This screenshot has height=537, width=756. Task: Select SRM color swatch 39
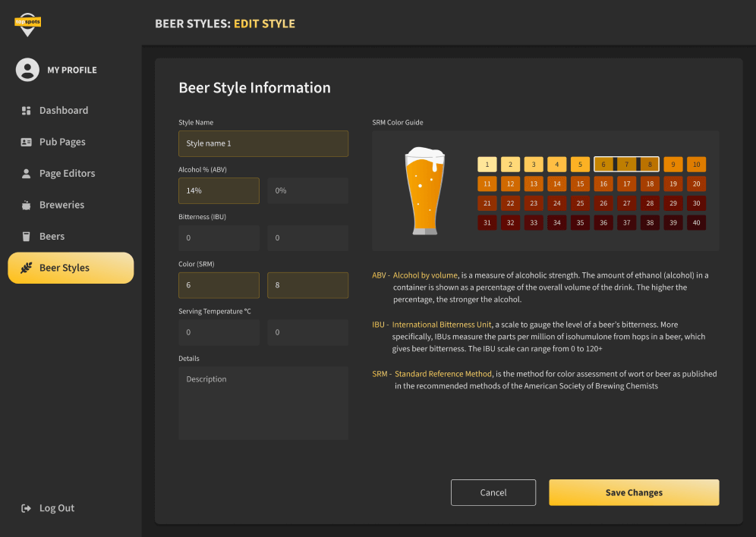(673, 222)
